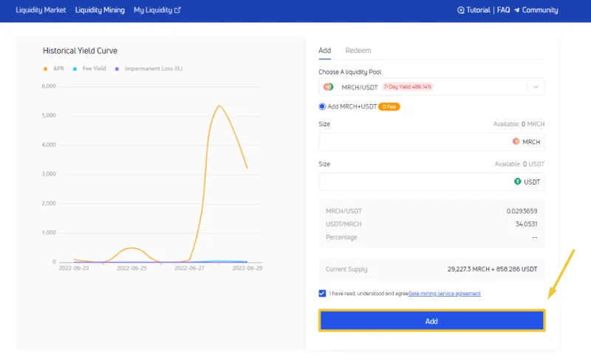Focus the MRCH size input field
Screen dimensions: 591x364
[431, 142]
